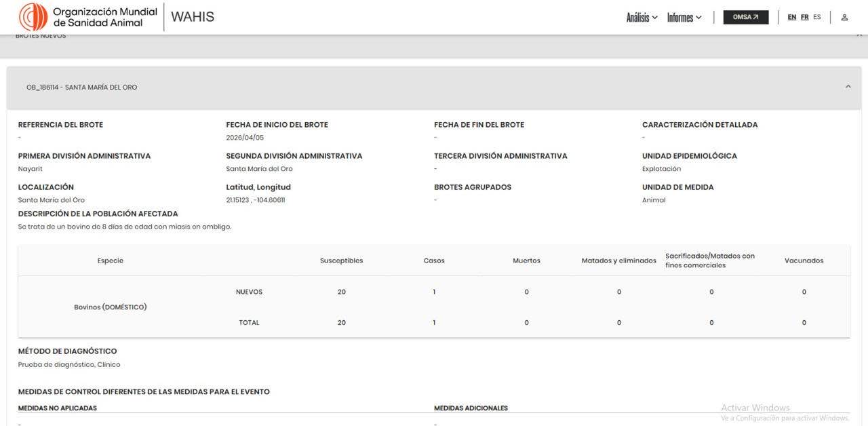The height and width of the screenshot is (426, 868).
Task: Open the Informes dropdown menu
Action: [x=684, y=18]
